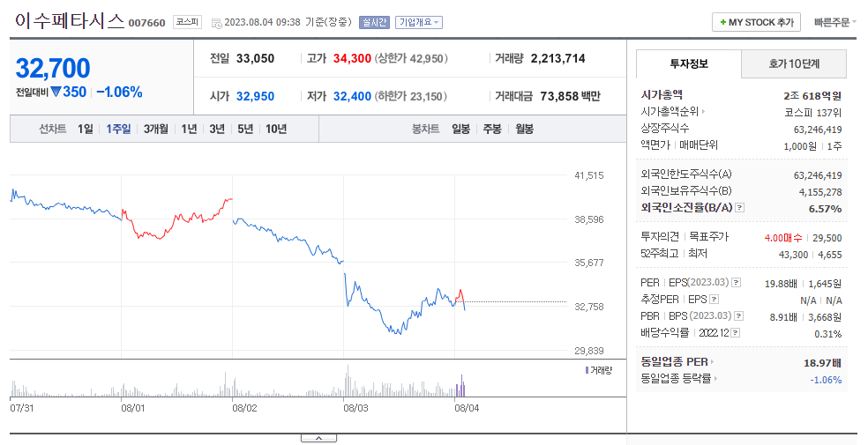
Task: Click the current price 32,700
Action: [x=53, y=69]
